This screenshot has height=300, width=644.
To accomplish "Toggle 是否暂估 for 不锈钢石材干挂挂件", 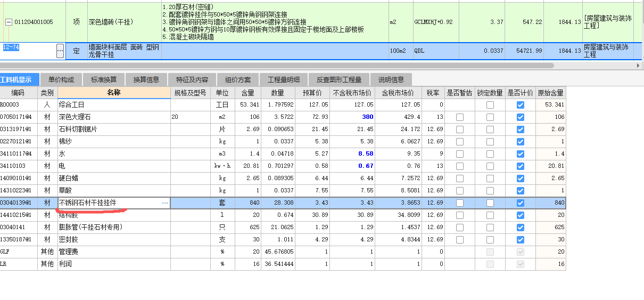I will point(459,203).
